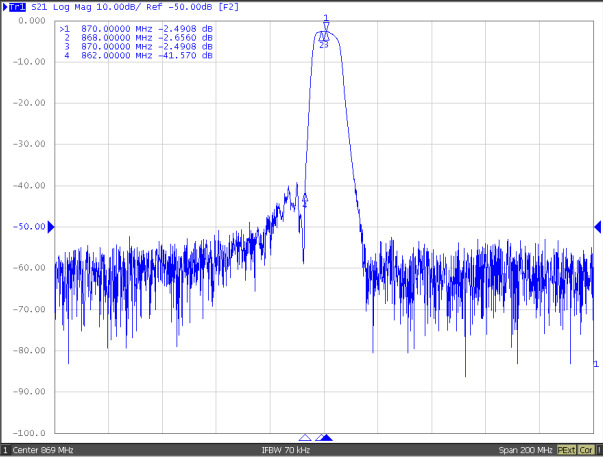Click the solid blue marker triangle on axis
The height and width of the screenshot is (457, 603).
pos(325,438)
